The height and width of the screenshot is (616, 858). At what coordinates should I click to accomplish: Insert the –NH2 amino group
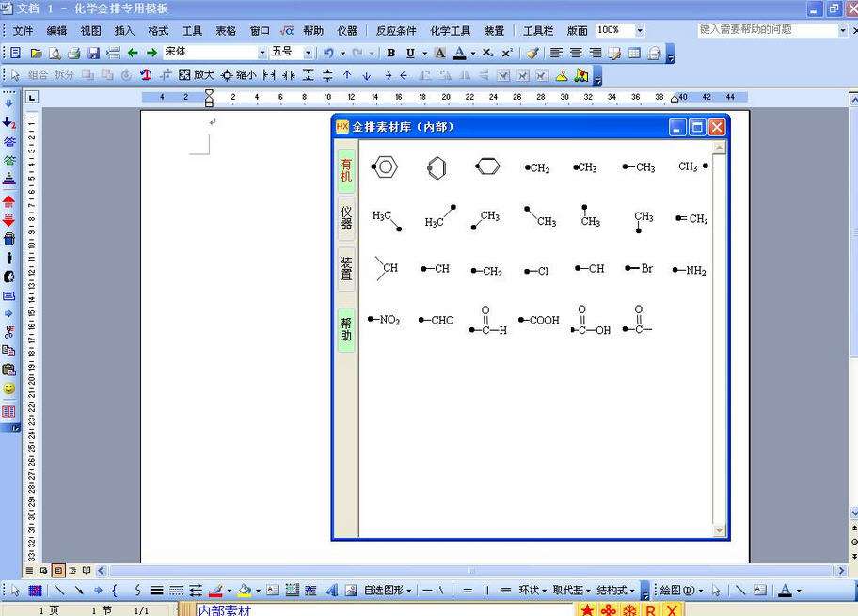[x=690, y=270]
